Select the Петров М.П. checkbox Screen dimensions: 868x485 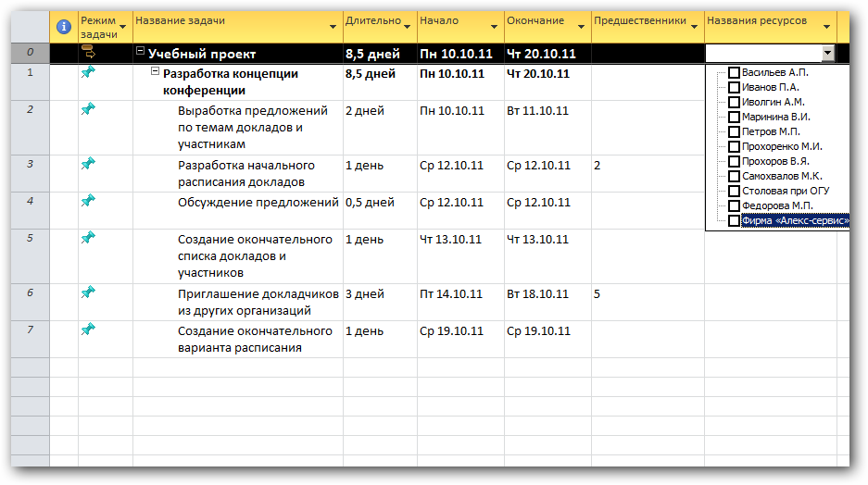pos(734,131)
